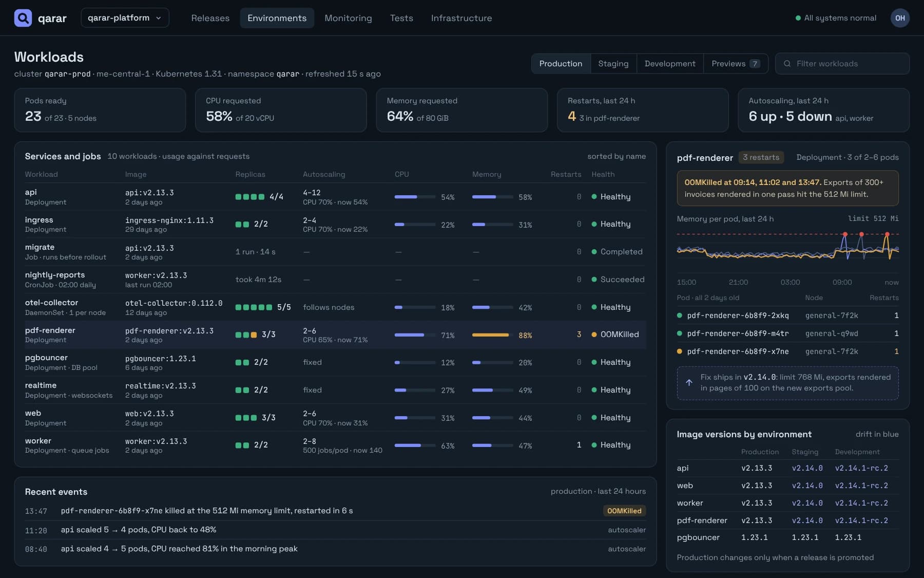Click the last OOM spike marker on memory chart
This screenshot has width=924, height=578.
[x=887, y=234]
